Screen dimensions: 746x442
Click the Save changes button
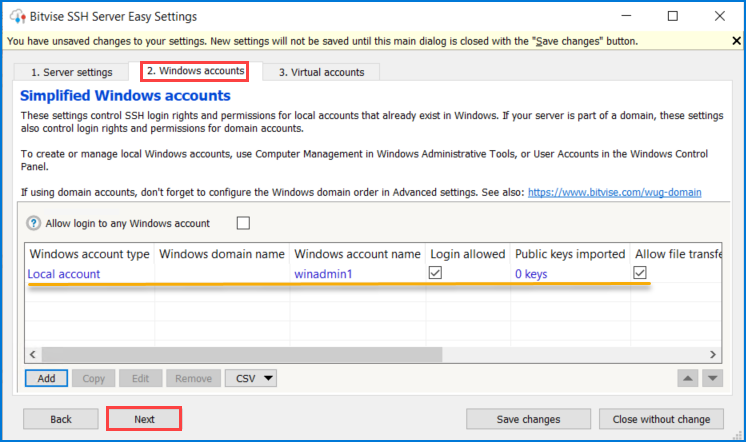(x=528, y=419)
